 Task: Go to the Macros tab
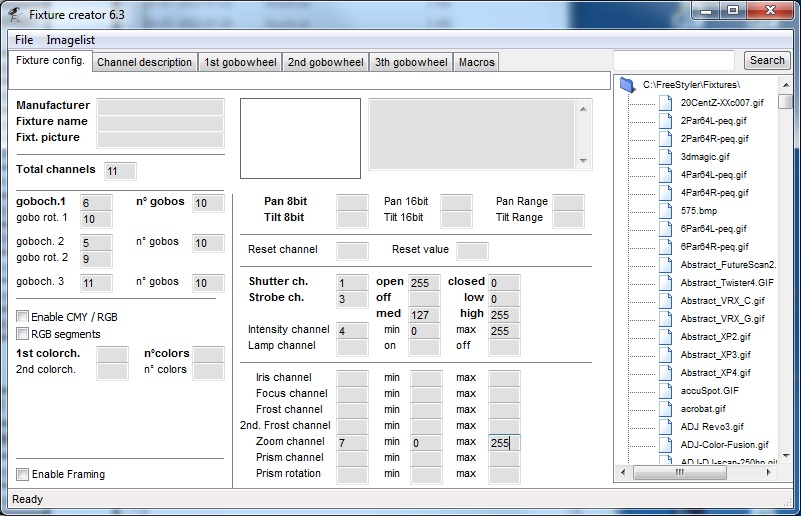tap(476, 62)
